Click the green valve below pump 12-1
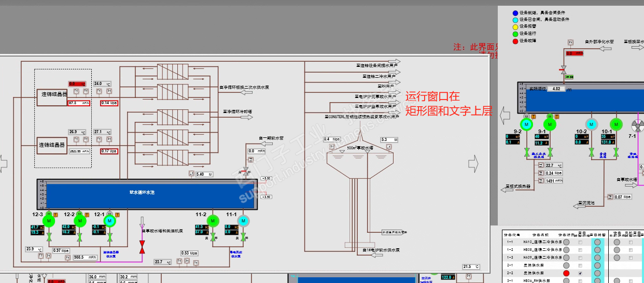Viewport: 644px width, 283px height. pos(110,238)
